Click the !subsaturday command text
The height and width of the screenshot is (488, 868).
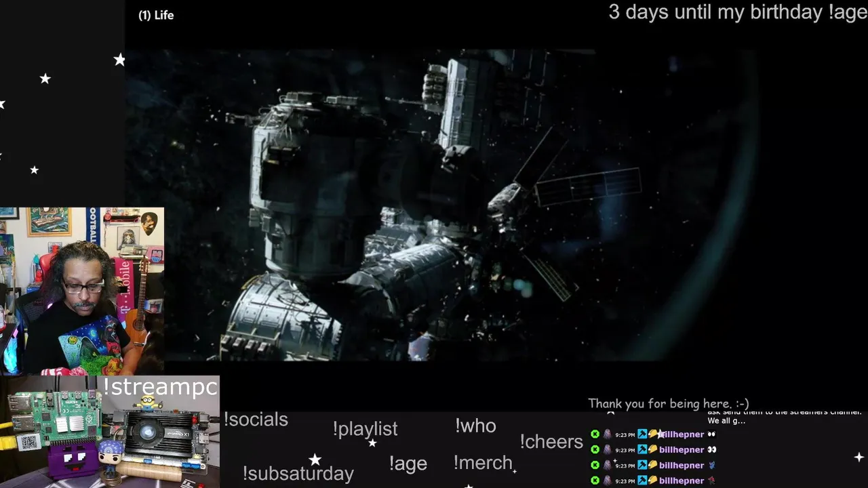click(298, 473)
